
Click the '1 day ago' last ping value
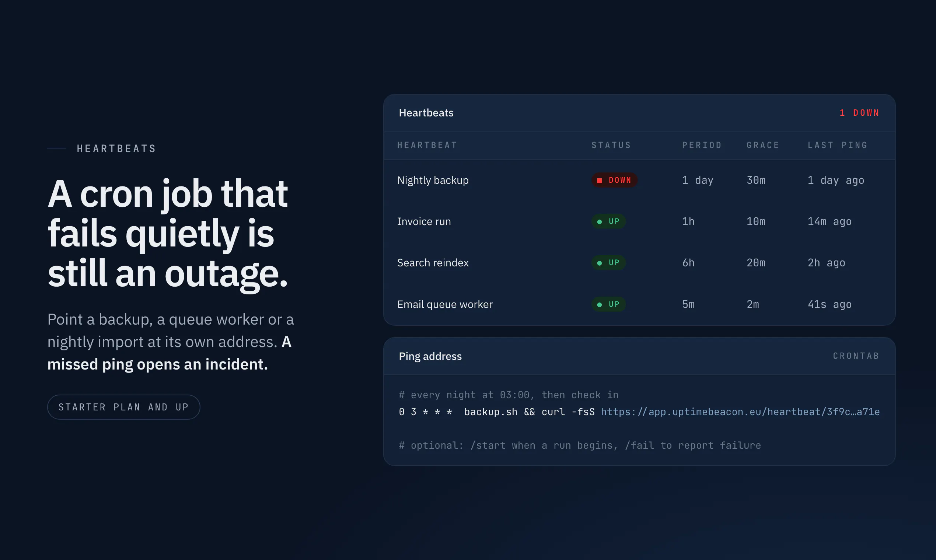[x=836, y=181]
